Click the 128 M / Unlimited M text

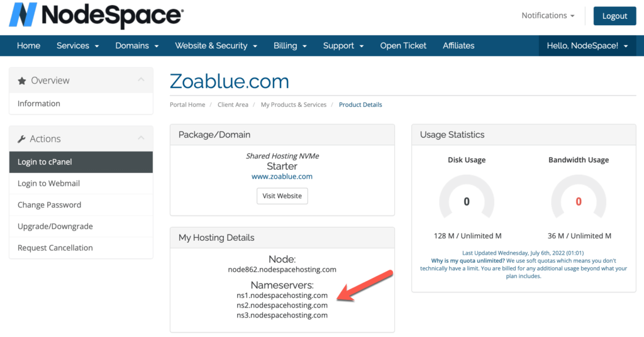click(467, 236)
